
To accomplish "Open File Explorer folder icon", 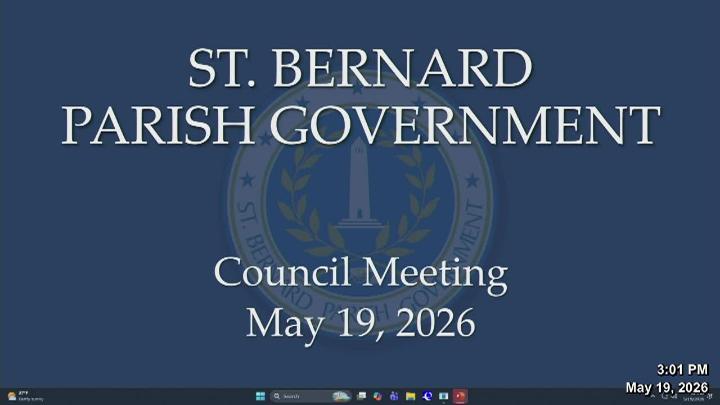I will pyautogui.click(x=411, y=396).
